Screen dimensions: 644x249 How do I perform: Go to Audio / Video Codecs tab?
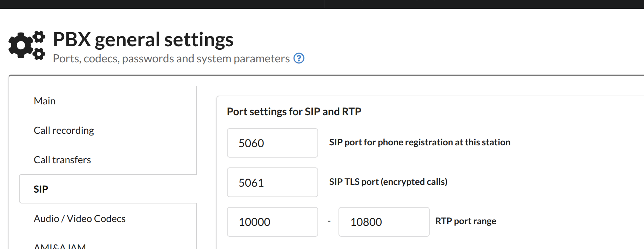80,219
